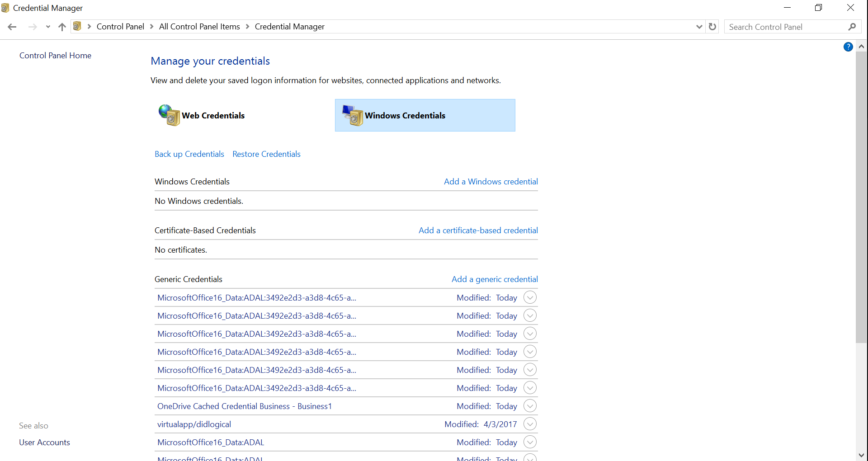The width and height of the screenshot is (868, 461).
Task: Click the search magnifier icon
Action: pyautogui.click(x=853, y=27)
